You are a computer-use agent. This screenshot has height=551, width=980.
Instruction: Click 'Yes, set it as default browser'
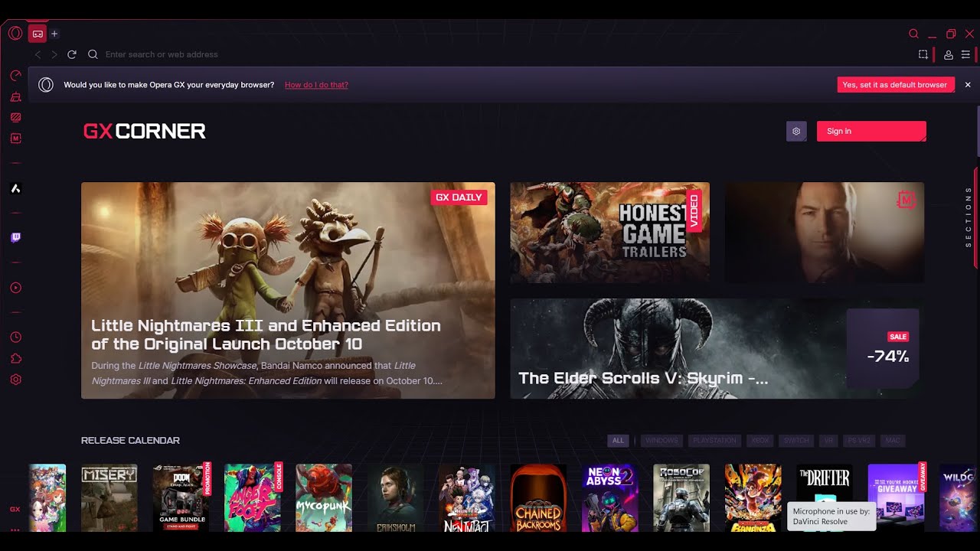click(x=896, y=85)
